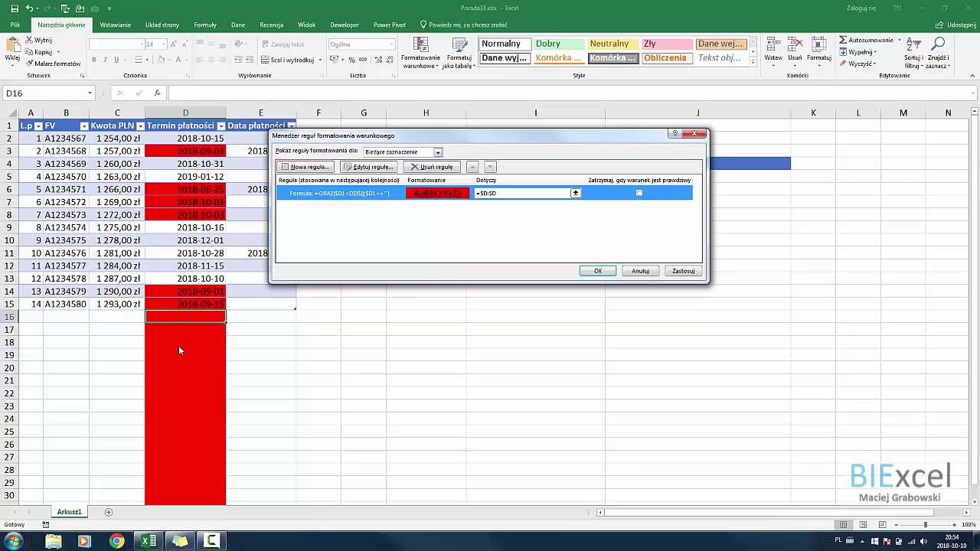980x551 pixels.
Task: Click Wstaw cells icon
Action: tap(773, 44)
